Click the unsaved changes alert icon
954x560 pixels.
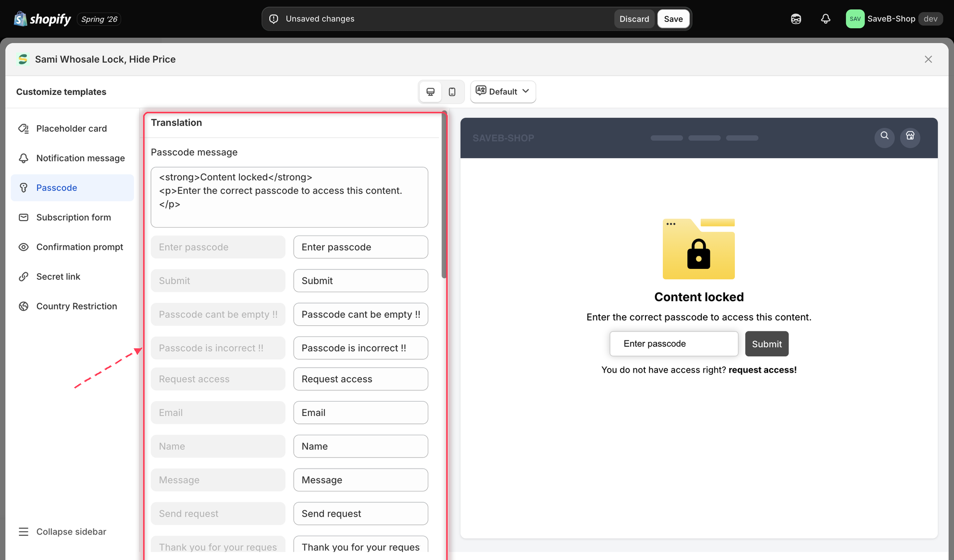274,19
